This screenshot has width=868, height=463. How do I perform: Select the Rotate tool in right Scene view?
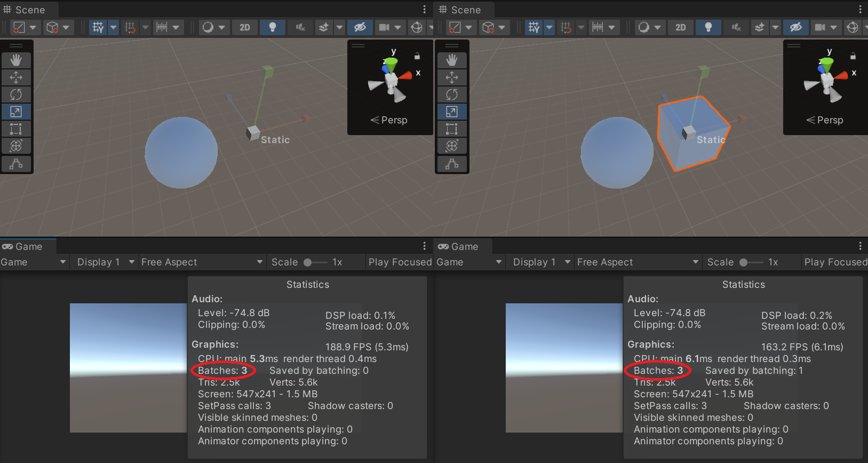(452, 95)
